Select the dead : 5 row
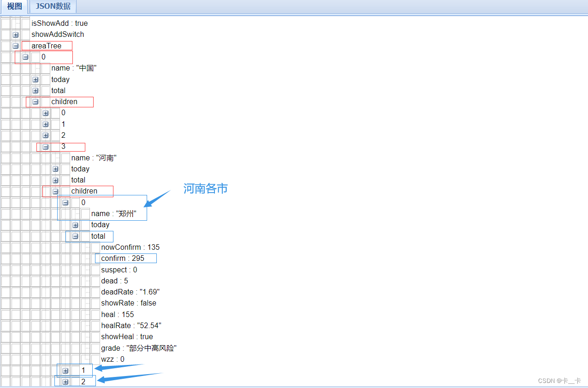 coord(115,281)
